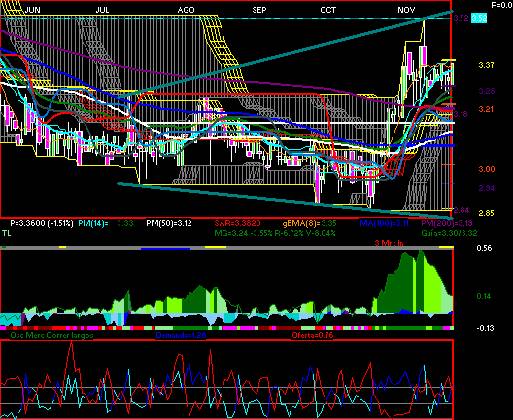Click the Demanda=1.28 readout
Viewport: 513px width, 420px height.
180,335
